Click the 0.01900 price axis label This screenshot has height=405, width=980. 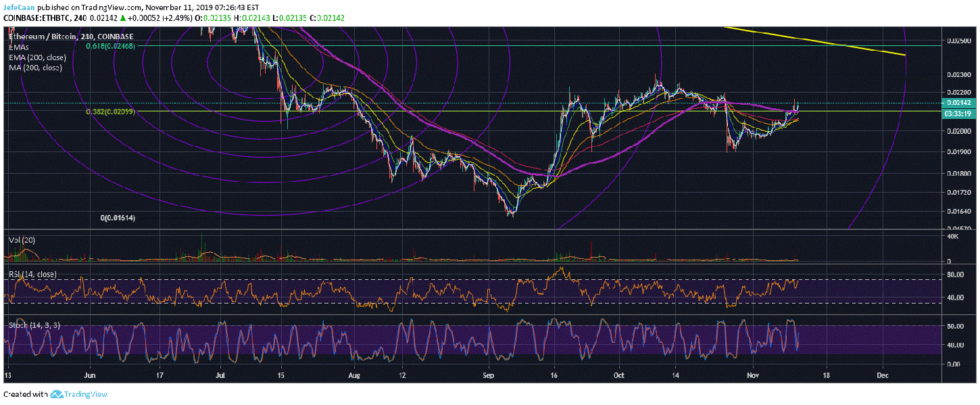960,152
